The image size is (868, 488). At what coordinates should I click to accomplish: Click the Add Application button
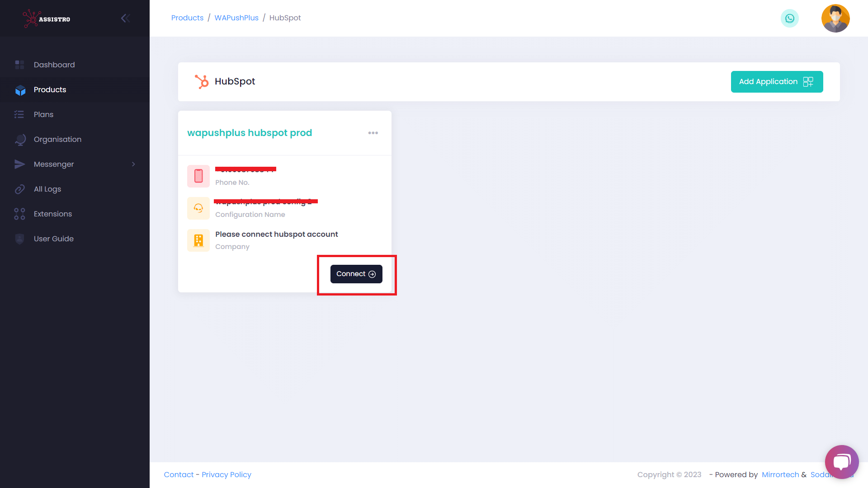point(776,82)
